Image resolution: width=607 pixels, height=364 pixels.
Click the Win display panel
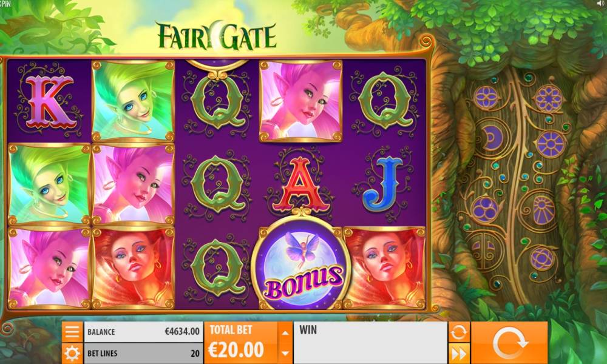click(370, 343)
